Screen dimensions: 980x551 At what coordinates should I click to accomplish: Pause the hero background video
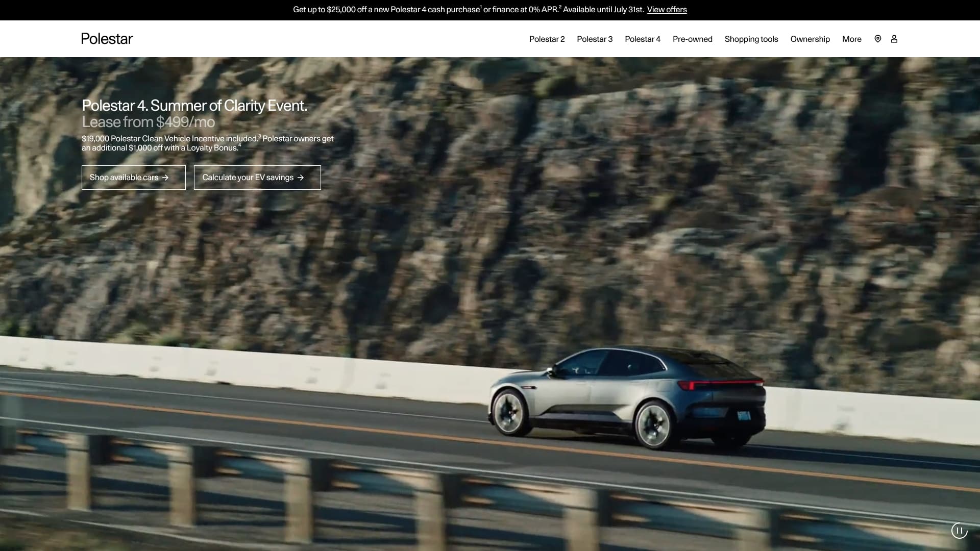[x=960, y=531]
